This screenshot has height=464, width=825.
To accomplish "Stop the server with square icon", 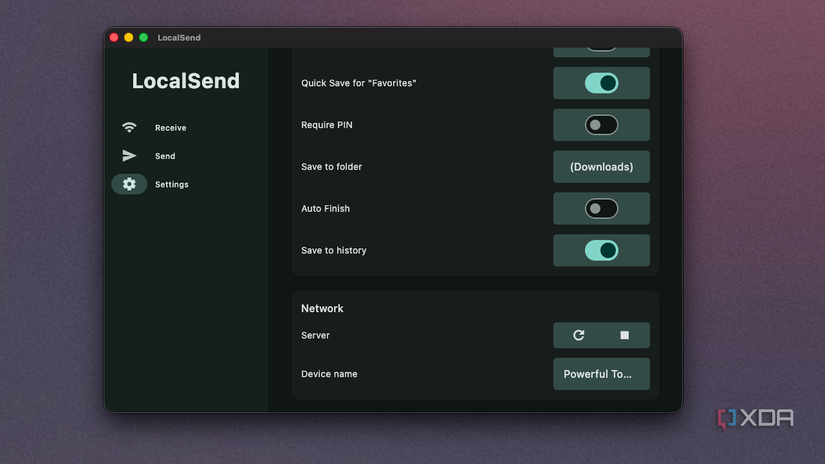I will [625, 335].
